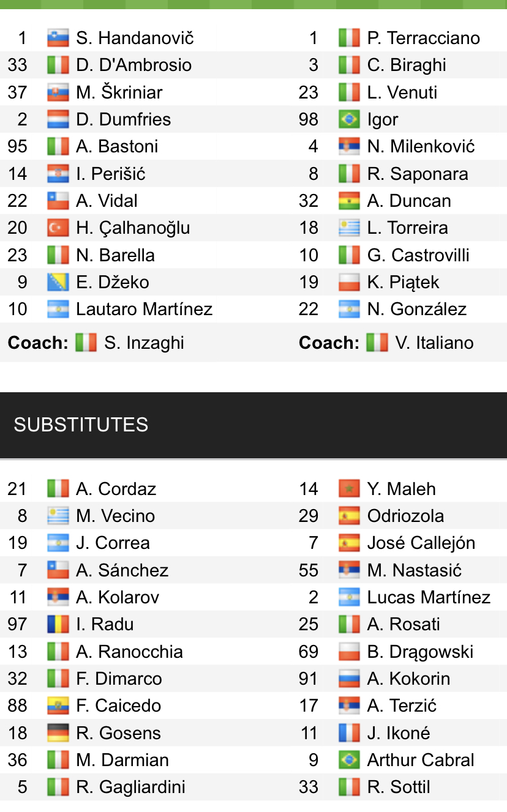
Task: Open Lautaro Martínez player page
Action: [144, 310]
